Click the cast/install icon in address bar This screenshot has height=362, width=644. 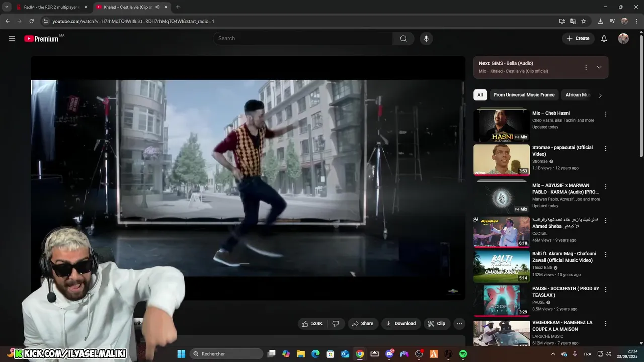coord(562,21)
